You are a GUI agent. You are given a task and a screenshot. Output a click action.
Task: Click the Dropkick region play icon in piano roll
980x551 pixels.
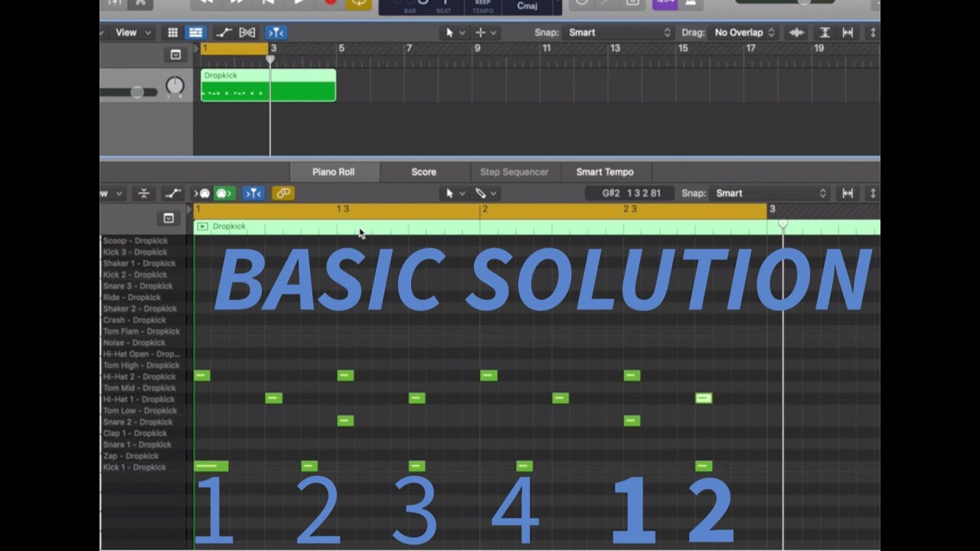(203, 227)
